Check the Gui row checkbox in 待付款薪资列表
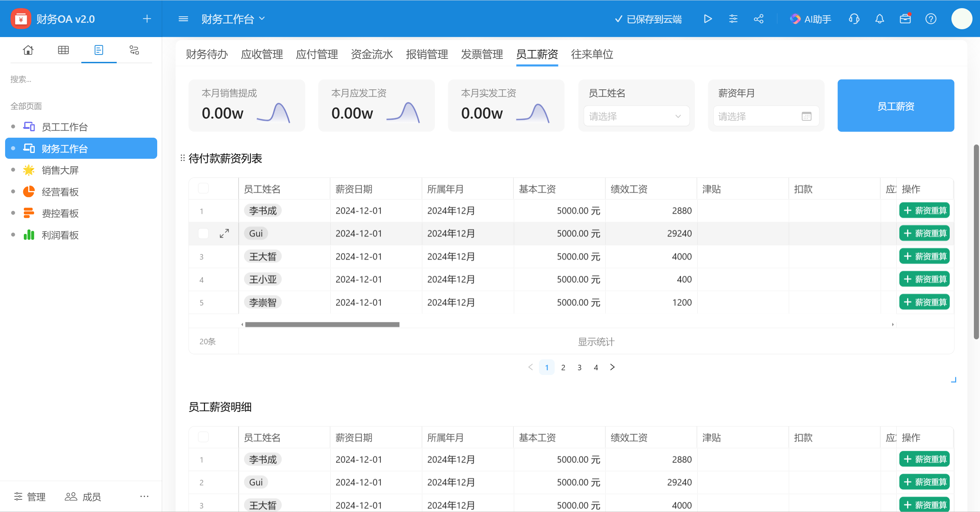 pyautogui.click(x=203, y=233)
